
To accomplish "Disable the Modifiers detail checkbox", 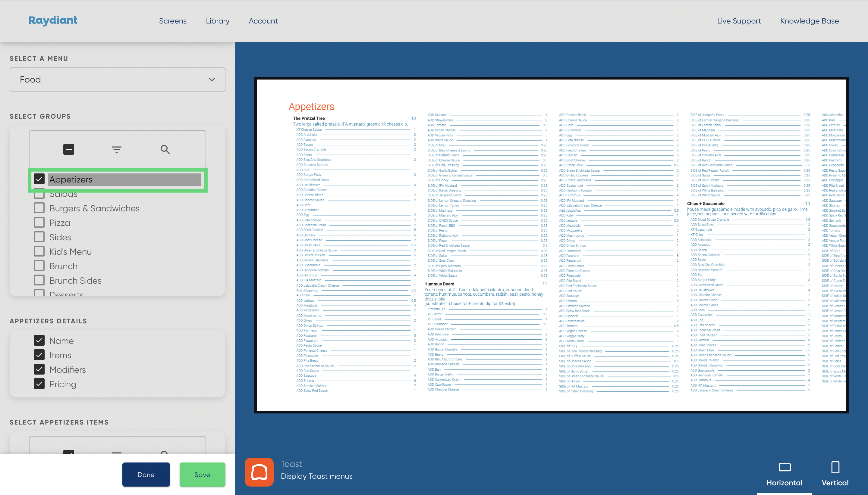I will tap(39, 369).
